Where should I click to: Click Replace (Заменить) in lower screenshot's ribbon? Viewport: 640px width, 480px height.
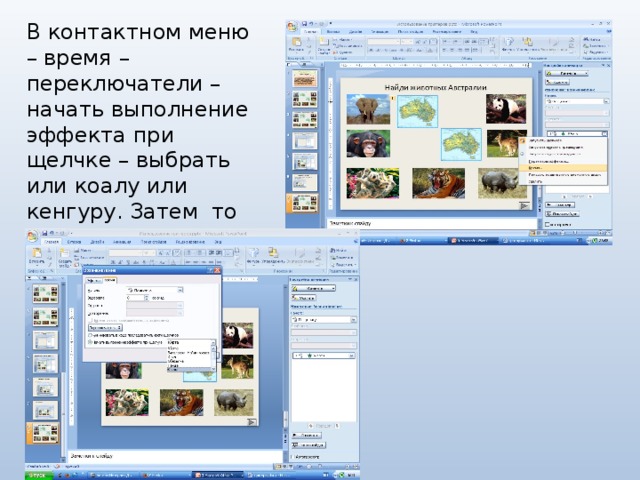coord(341,258)
